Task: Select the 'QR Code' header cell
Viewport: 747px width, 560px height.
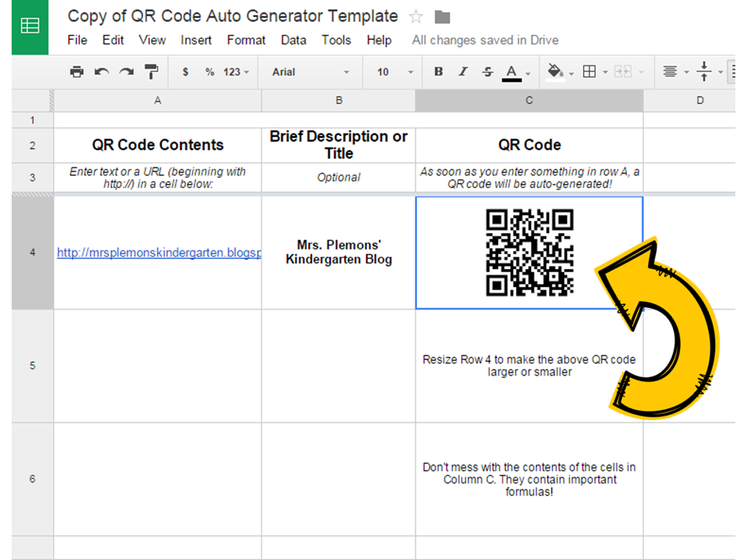Action: click(x=529, y=145)
